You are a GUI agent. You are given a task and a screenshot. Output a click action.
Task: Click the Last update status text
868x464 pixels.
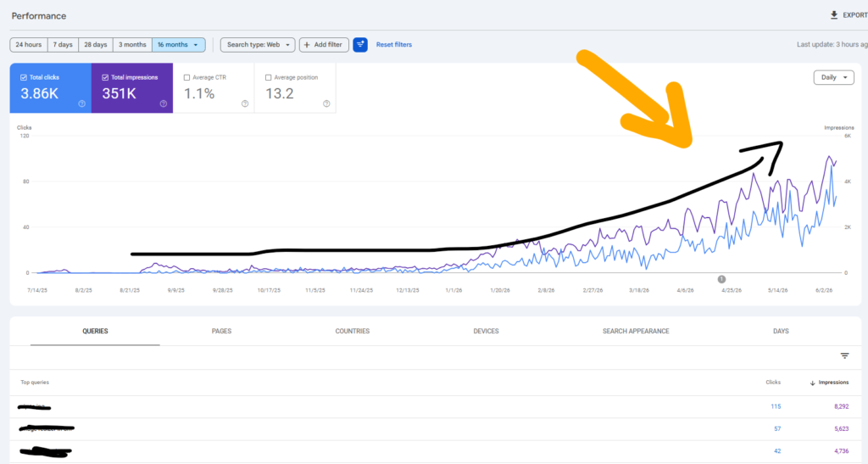click(832, 45)
